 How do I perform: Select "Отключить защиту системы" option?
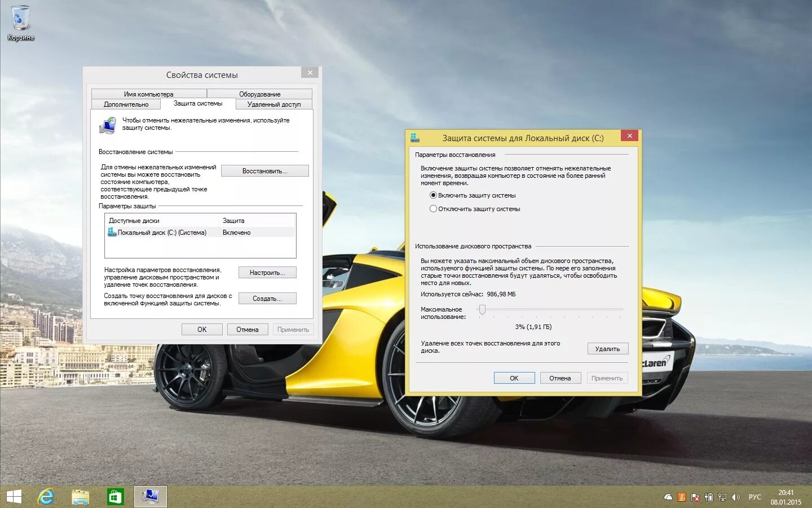coord(433,208)
